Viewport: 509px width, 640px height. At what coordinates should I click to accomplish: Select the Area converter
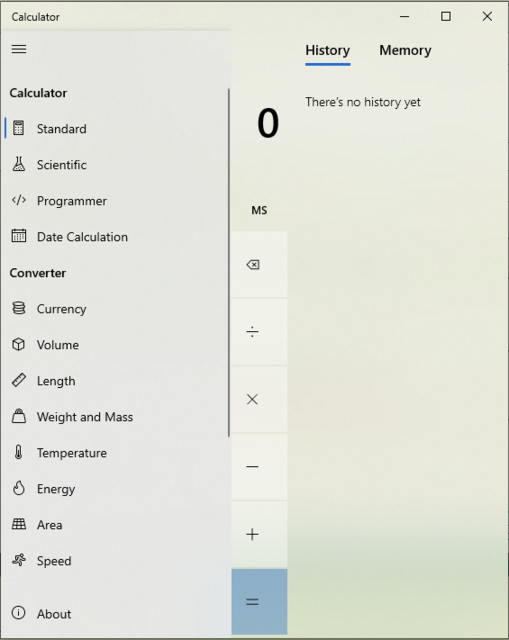tap(115, 524)
